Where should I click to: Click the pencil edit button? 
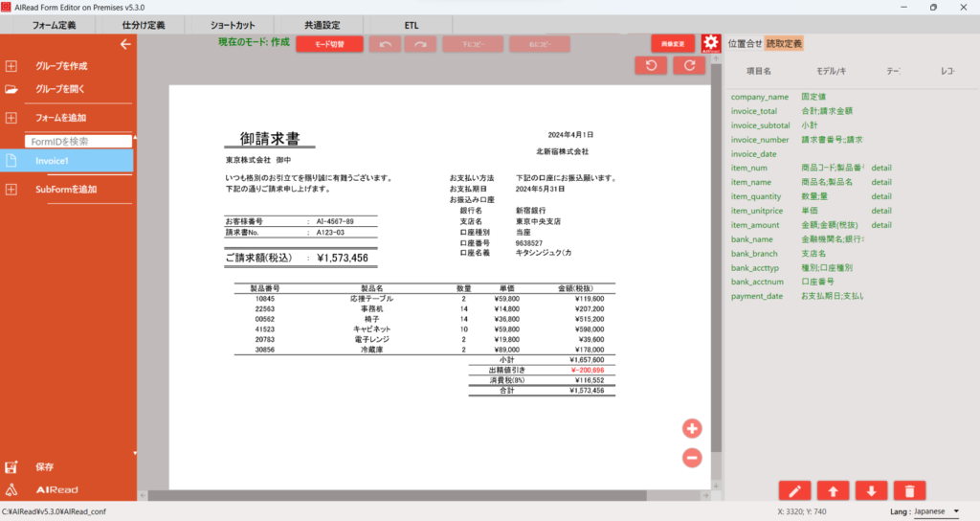[x=794, y=490]
